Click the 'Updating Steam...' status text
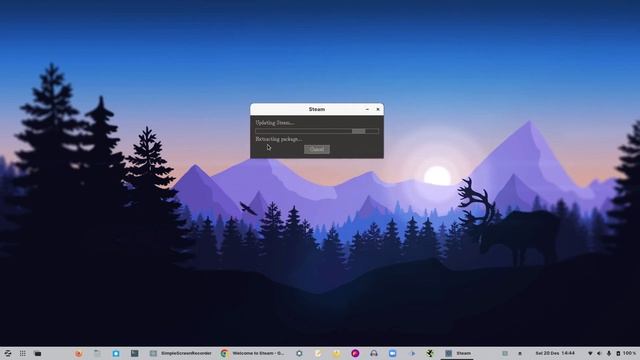The height and width of the screenshot is (360, 640). point(275,123)
